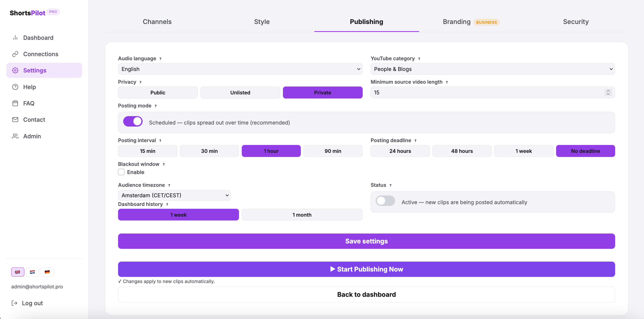Viewport: 644px width, 319px height.
Task: Open FAQ using the calendar icon
Action: pos(15,103)
